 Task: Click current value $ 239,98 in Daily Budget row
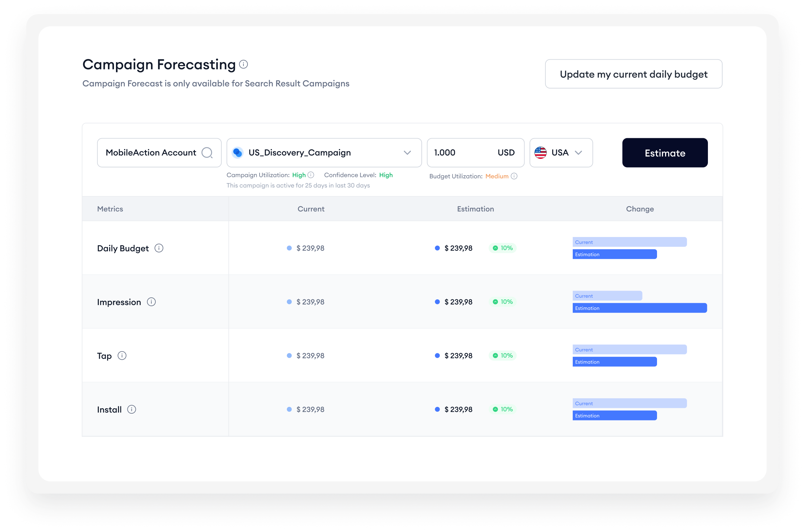310,248
